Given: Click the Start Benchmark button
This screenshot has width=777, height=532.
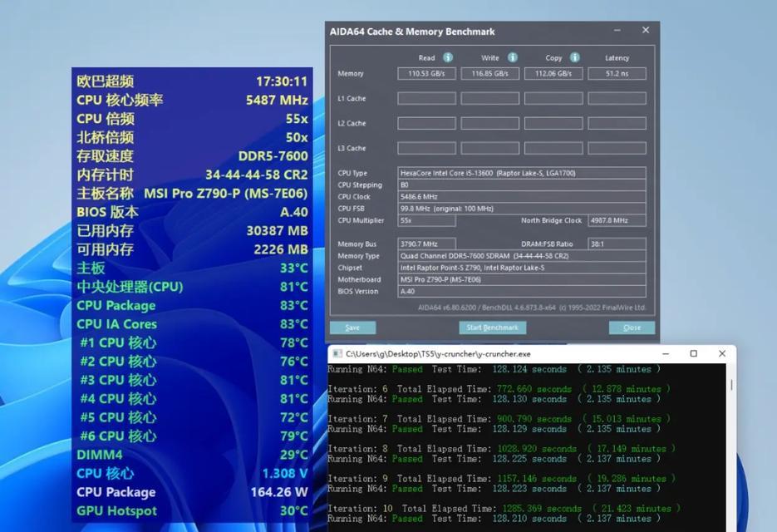Looking at the screenshot, I should coord(492,328).
